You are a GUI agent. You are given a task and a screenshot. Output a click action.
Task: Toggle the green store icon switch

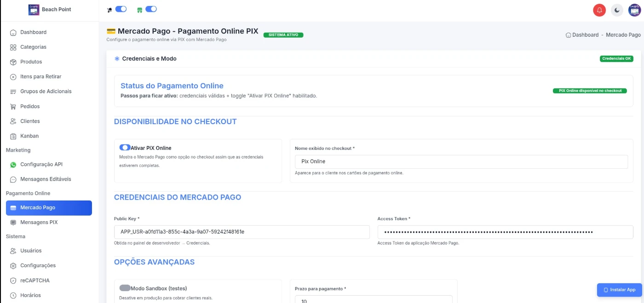(x=151, y=9)
